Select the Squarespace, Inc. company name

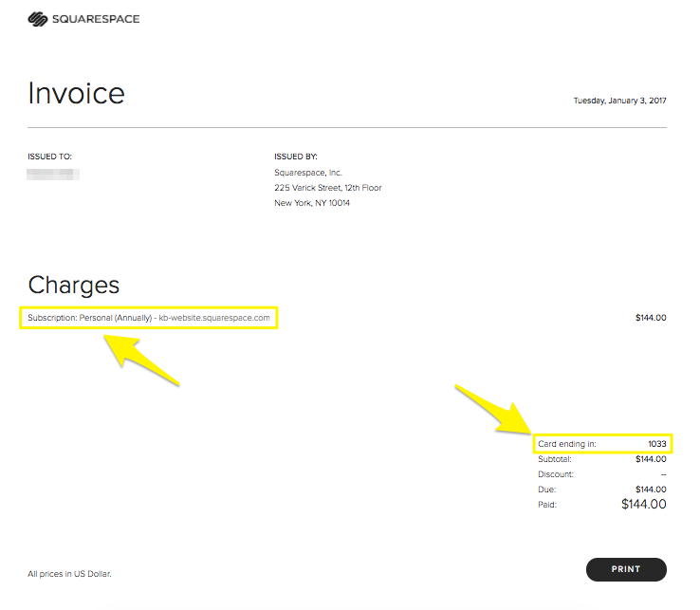pyautogui.click(x=308, y=173)
